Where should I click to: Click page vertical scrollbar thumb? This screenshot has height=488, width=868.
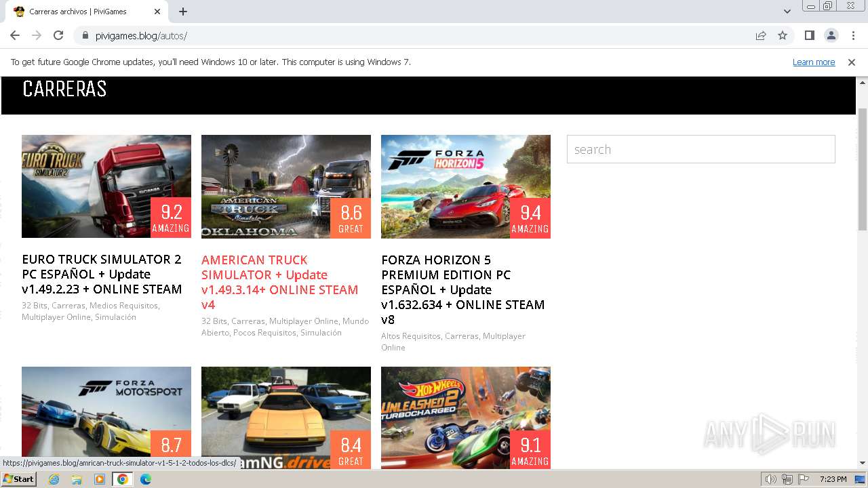pos(863,169)
